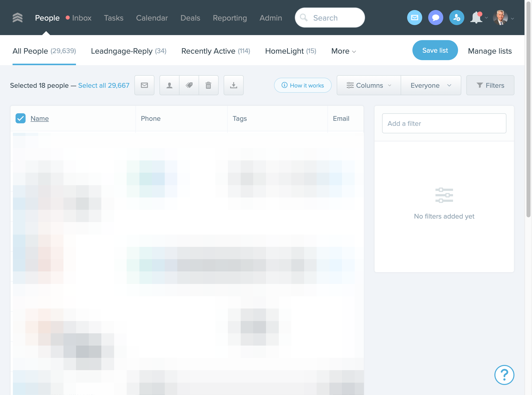Viewport: 532px width, 395px height.
Task: Click the Tags column header
Action: tap(240, 118)
